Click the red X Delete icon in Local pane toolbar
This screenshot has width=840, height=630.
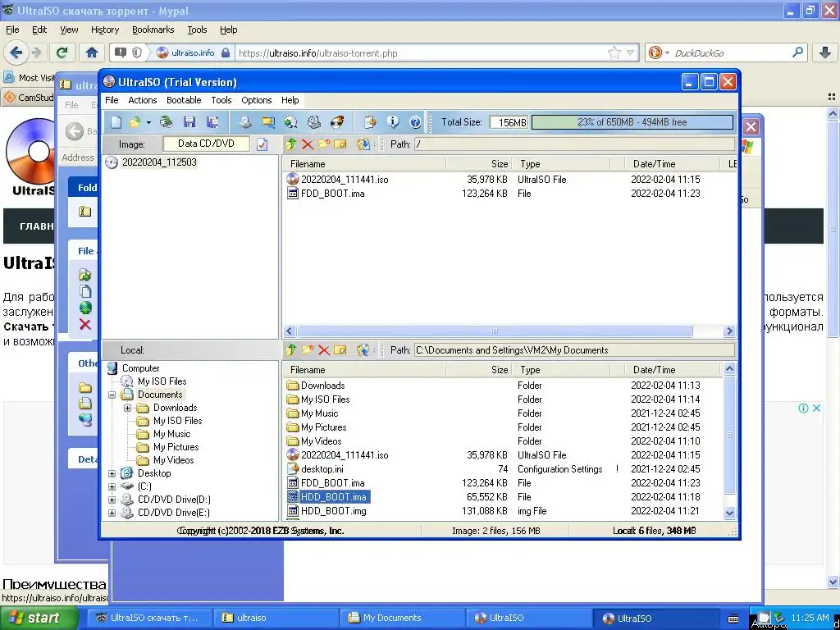(x=324, y=349)
